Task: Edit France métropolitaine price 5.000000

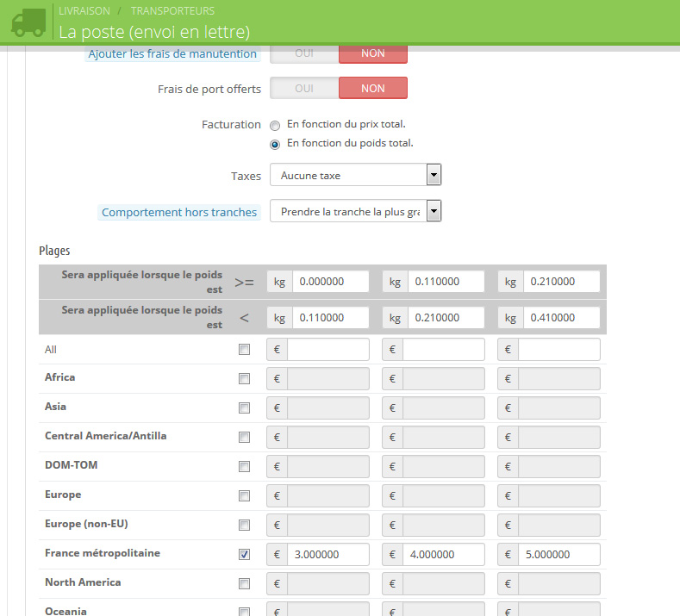Action: pos(559,555)
